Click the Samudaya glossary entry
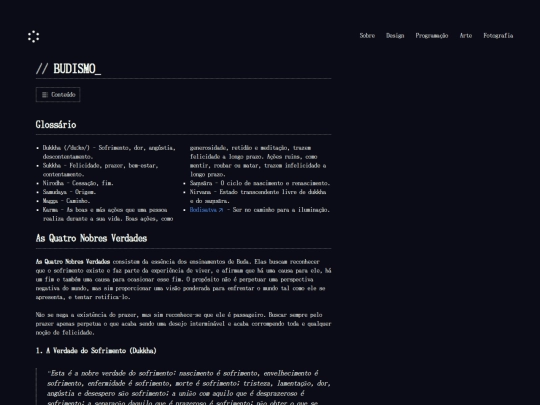Image resolution: width=540 pixels, height=405 pixels. (69, 192)
